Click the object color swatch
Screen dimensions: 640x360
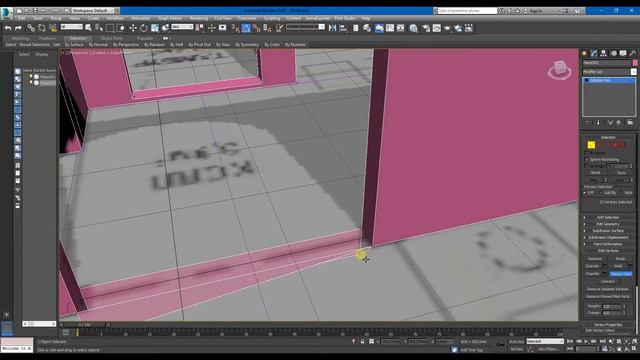[635, 63]
